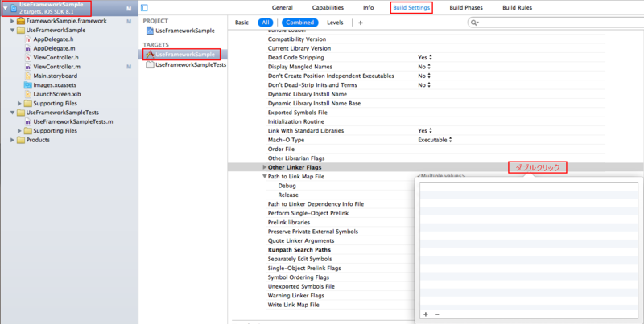Click the Images.xcassets asset catalog icon

click(28, 85)
